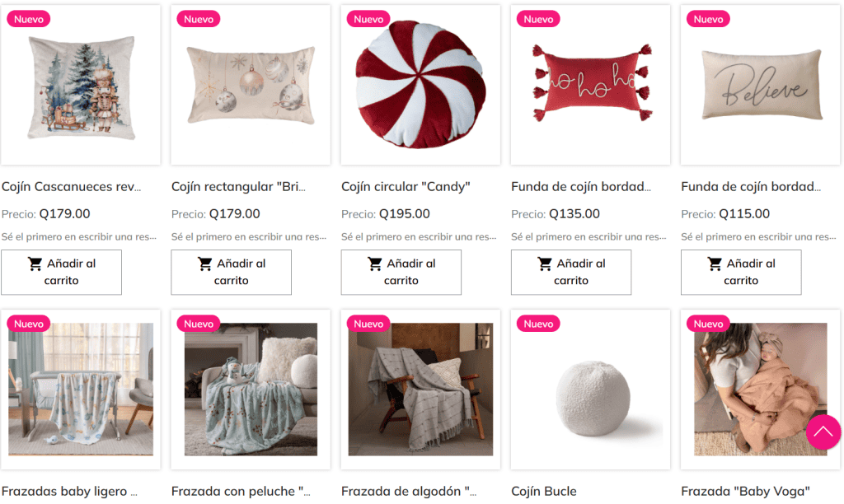This screenshot has height=504, width=844.
Task: Click cart icon under Cojín circular Candy
Action: coord(375,264)
